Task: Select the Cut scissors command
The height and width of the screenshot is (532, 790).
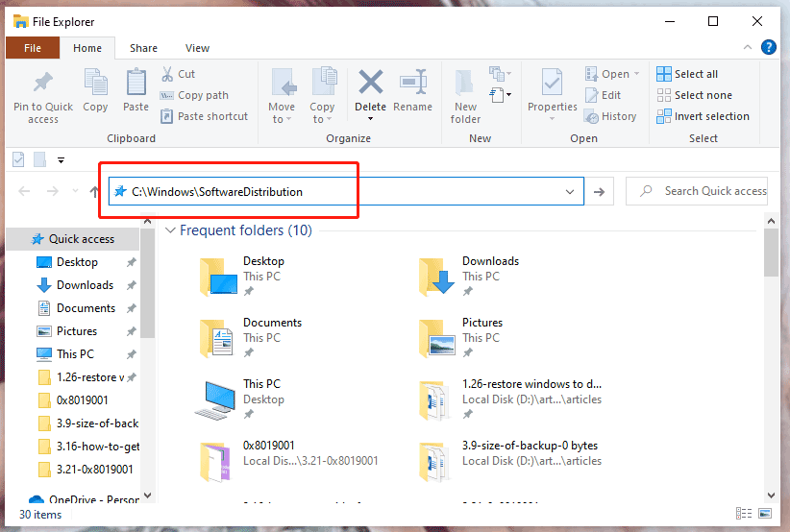Action: tap(179, 74)
